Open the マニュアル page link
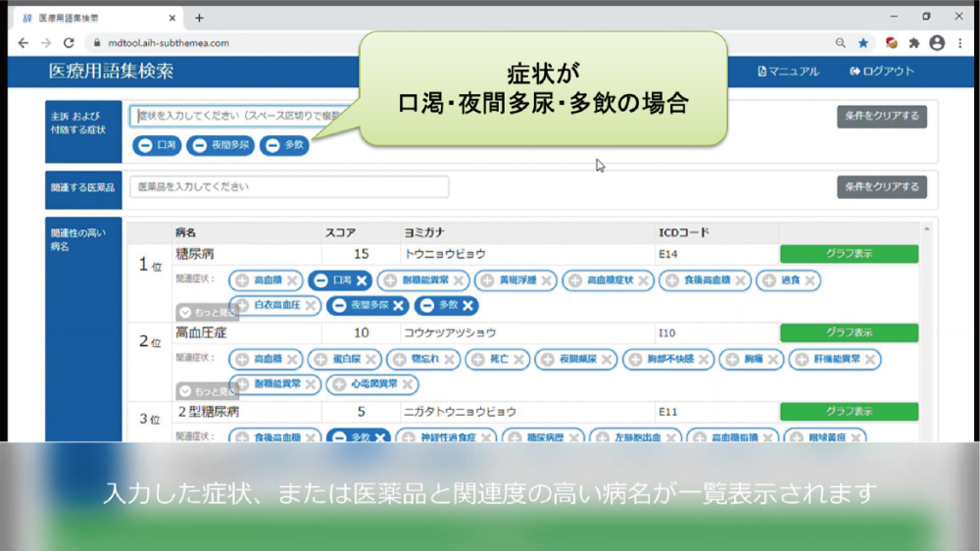Screen dimensions: 980x551 [788, 72]
